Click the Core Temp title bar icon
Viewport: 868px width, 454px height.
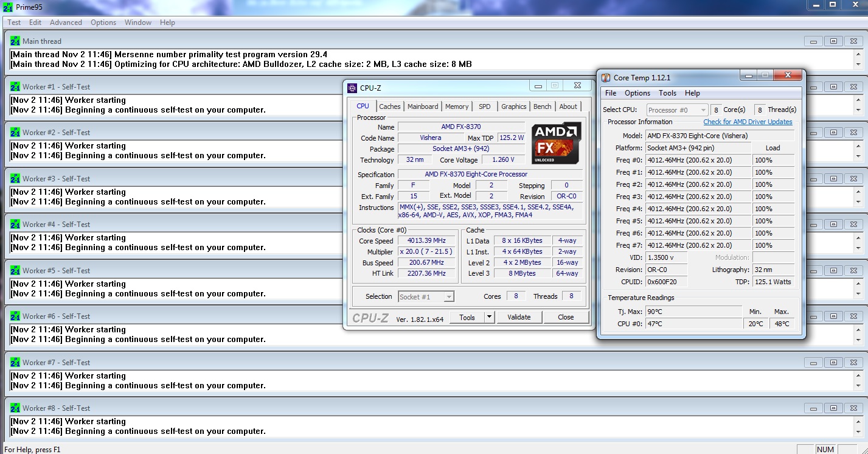tap(606, 78)
